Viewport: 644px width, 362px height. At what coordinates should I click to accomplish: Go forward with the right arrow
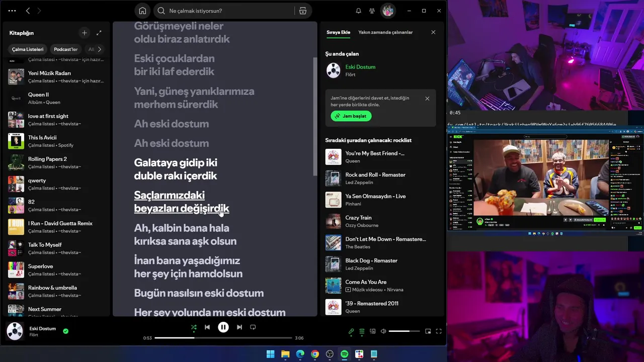coord(39,11)
